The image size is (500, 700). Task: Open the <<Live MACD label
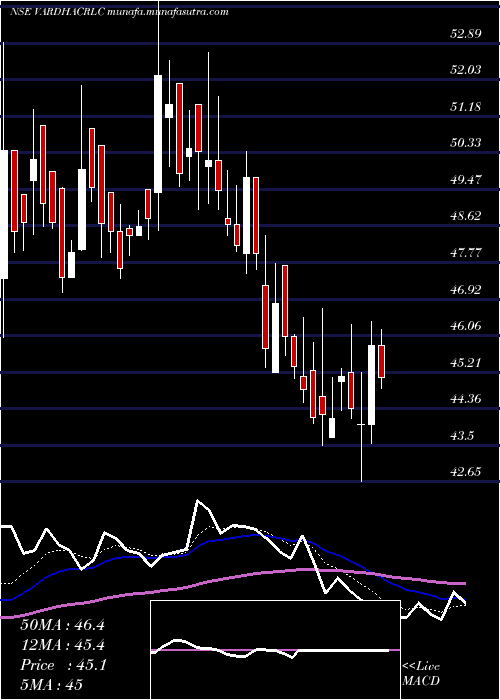[x=421, y=673]
